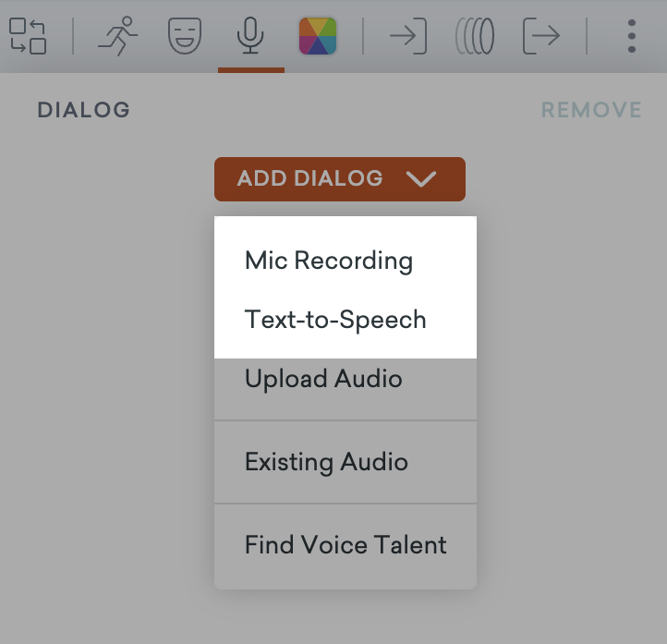Open the motion path rings icon
This screenshot has width=667, height=644.
(475, 35)
